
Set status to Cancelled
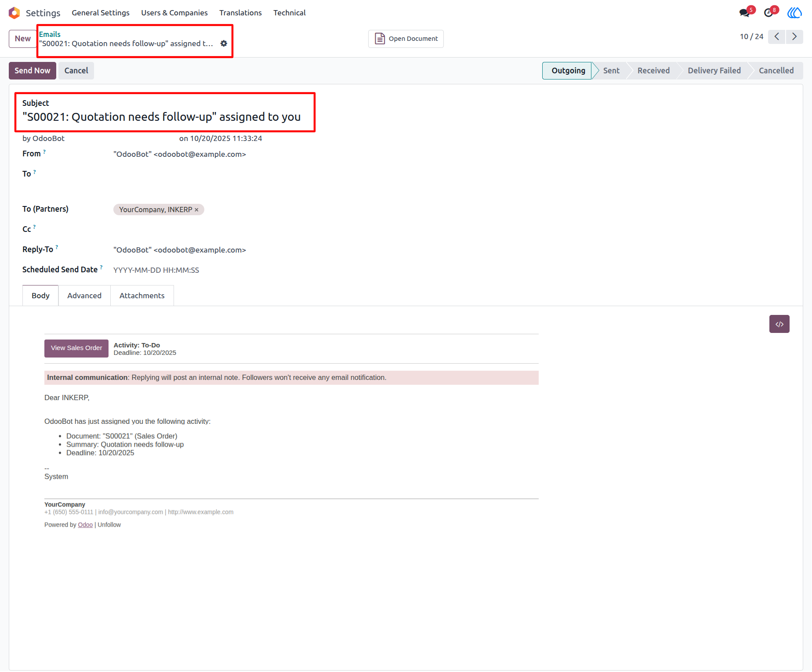coord(776,71)
